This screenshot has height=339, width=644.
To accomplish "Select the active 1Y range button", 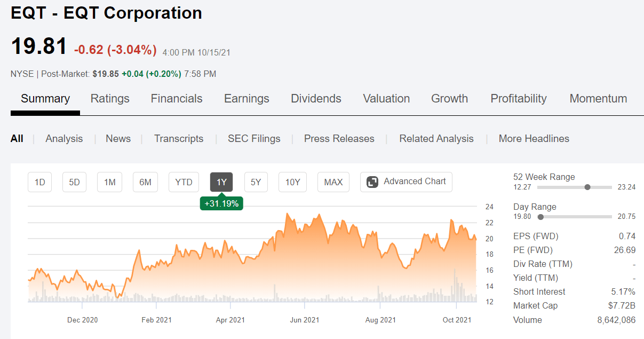I will [221, 182].
